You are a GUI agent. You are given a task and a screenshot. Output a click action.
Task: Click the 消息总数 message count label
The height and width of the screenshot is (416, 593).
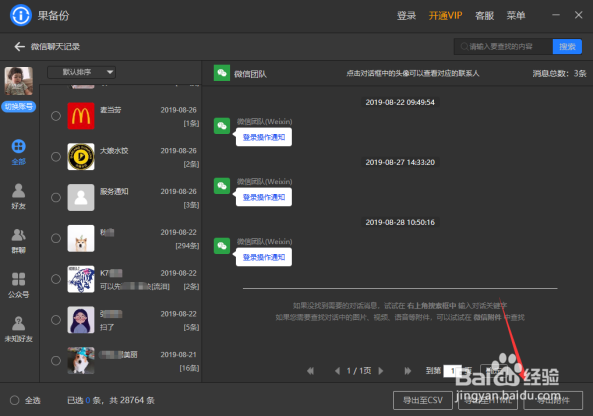(x=560, y=73)
